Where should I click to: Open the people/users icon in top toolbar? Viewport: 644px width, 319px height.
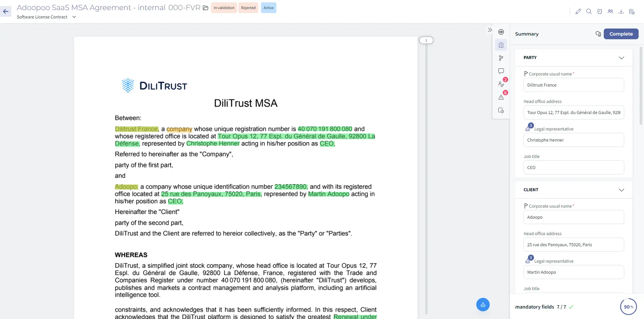[x=610, y=11]
